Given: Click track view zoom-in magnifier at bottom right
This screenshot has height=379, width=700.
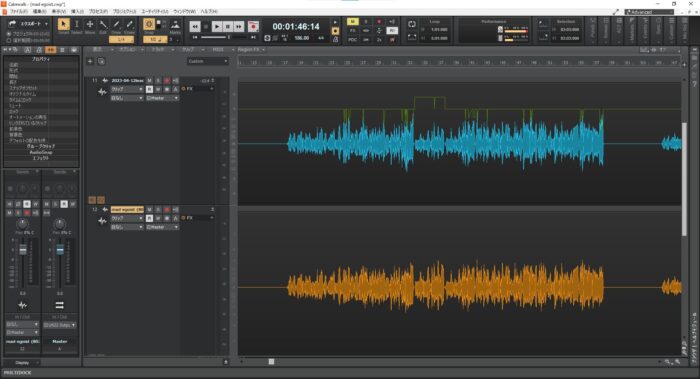Looking at the screenshot, I should pos(678,362).
